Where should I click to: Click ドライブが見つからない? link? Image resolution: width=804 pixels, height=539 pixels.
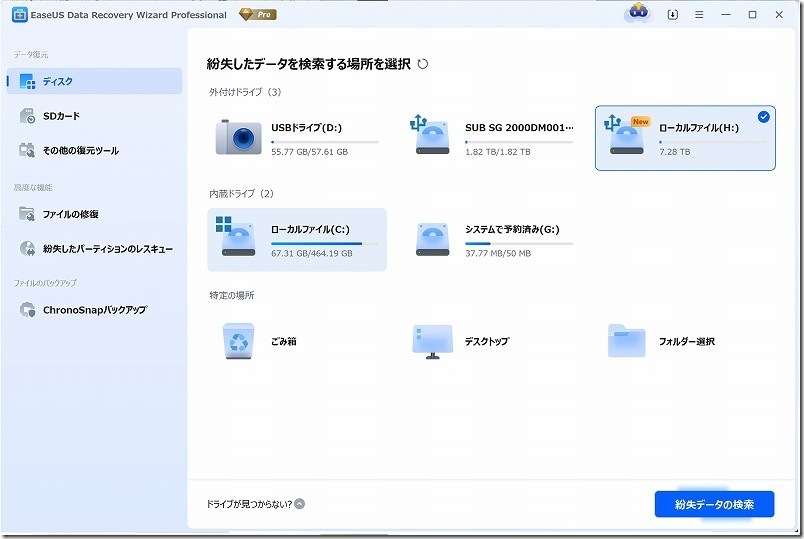point(249,504)
